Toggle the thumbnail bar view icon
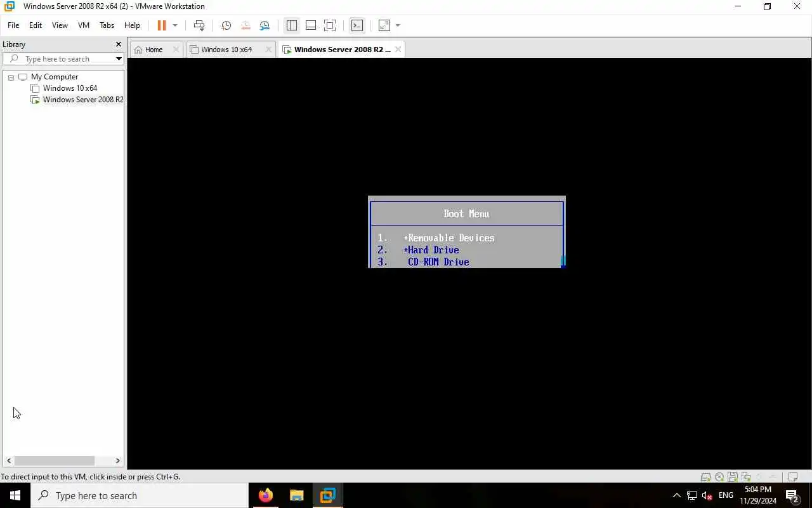Screen dimensions: 812x508 pyautogui.click(x=311, y=25)
